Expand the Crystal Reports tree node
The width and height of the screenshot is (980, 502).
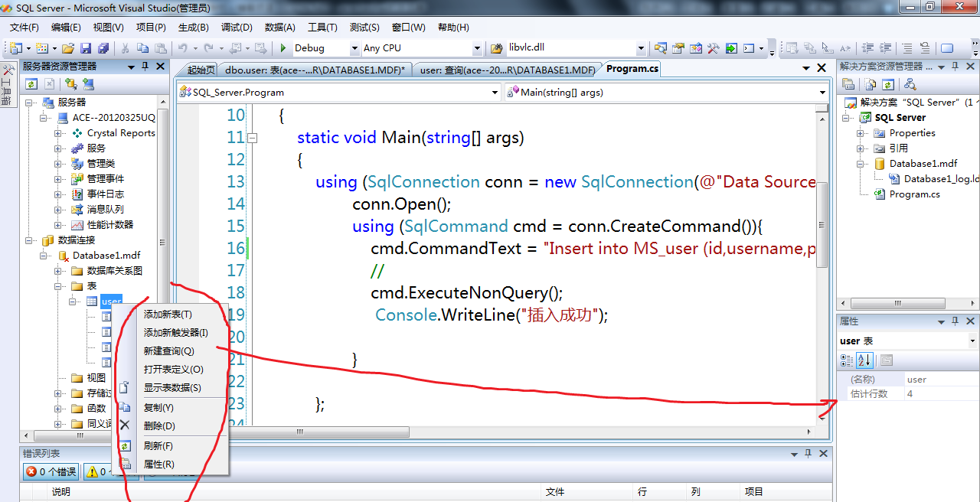pyautogui.click(x=59, y=133)
